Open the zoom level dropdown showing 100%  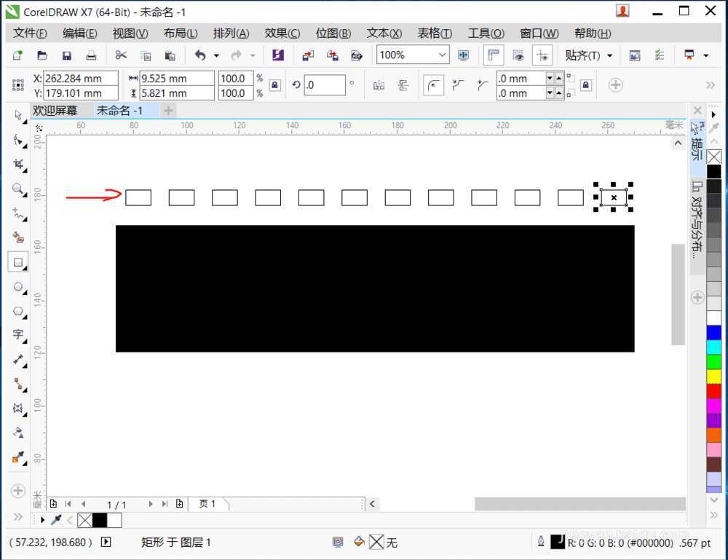443,55
